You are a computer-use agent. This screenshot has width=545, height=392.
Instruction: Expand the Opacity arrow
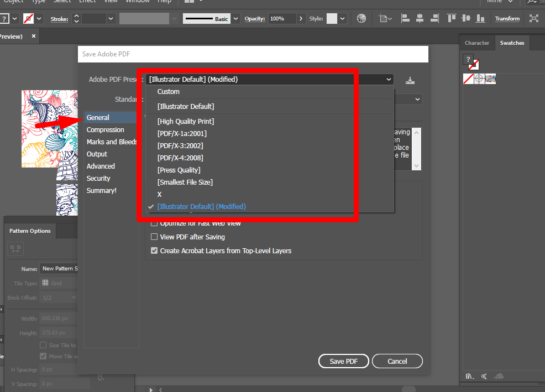pos(301,18)
